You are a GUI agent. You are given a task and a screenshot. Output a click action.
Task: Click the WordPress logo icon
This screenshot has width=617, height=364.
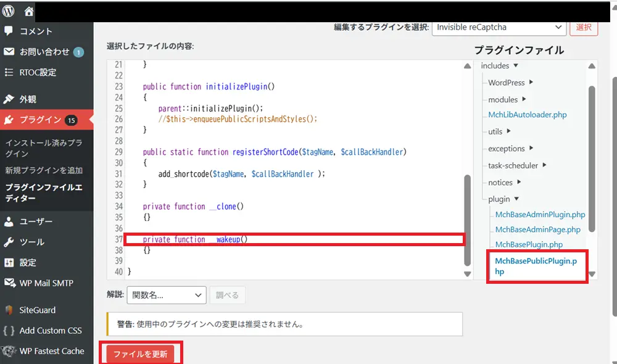pos(9,11)
